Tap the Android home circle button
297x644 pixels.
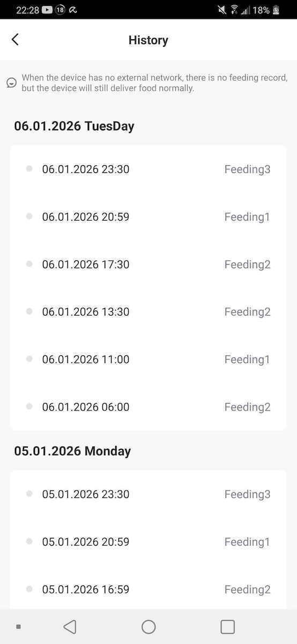click(x=148, y=627)
